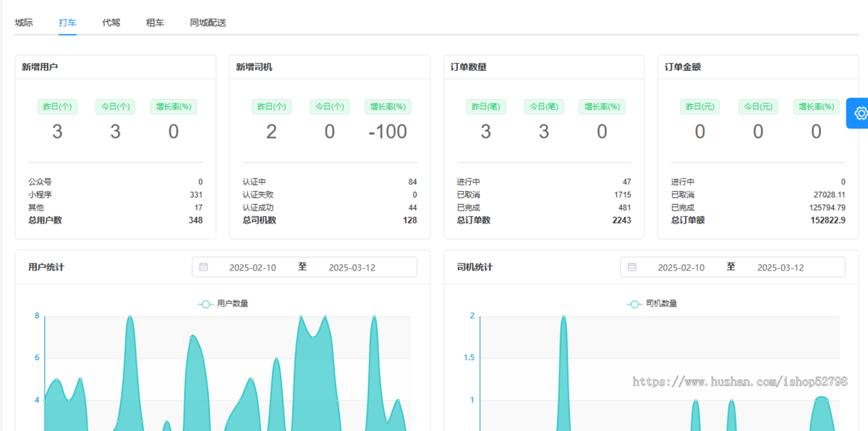Click 增长率(%) tag in 订单金额 card
868x431 pixels.
click(816, 106)
